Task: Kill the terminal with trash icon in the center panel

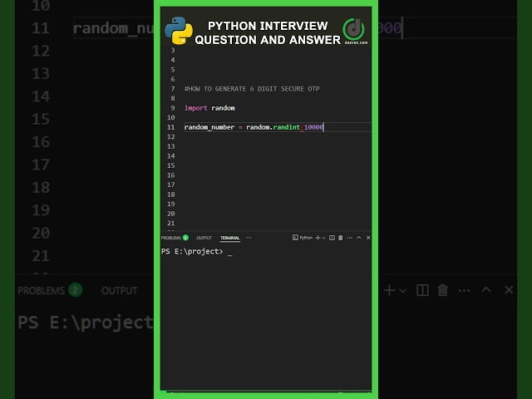Action: [x=341, y=238]
